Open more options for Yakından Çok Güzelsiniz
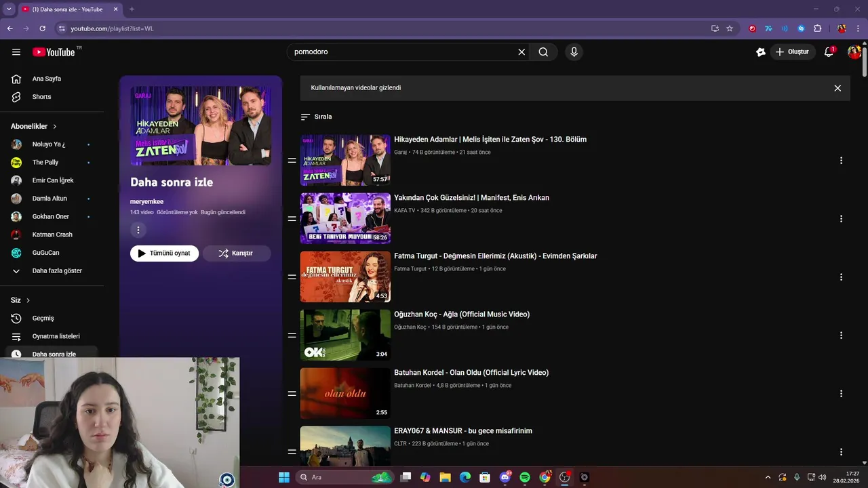The image size is (868, 488). click(841, 219)
